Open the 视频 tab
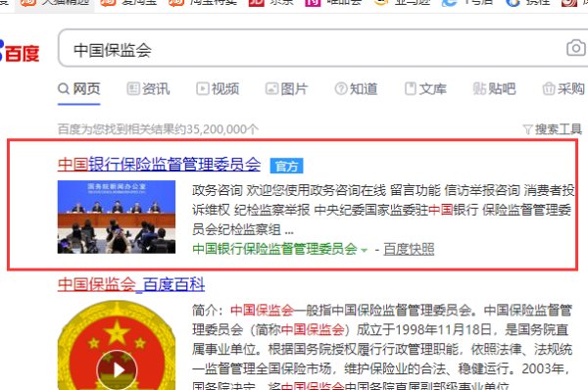The image size is (588, 390). click(x=218, y=89)
